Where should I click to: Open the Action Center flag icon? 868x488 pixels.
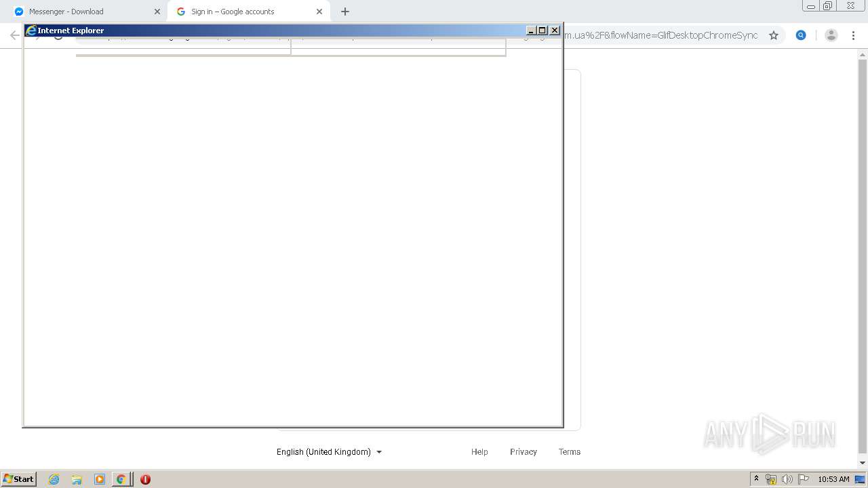(804, 479)
